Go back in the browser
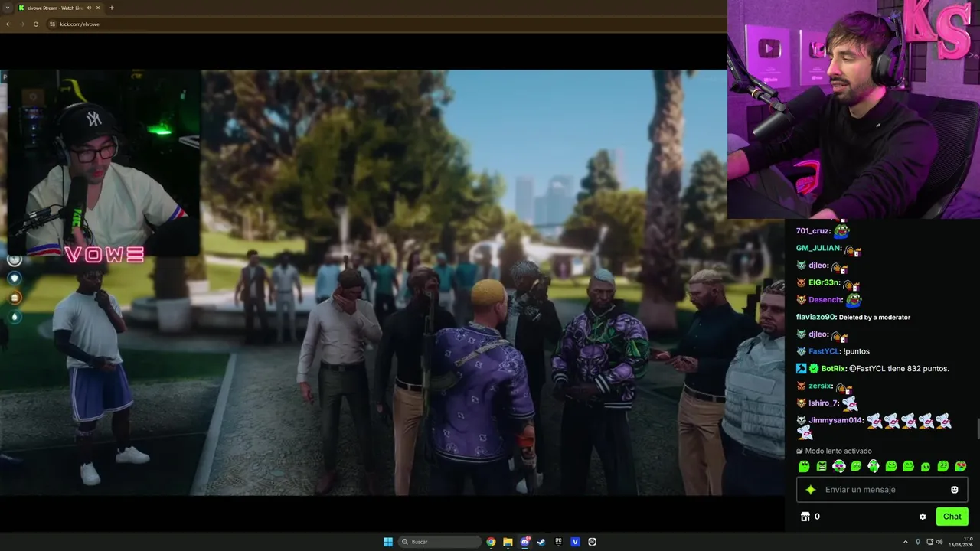 pyautogui.click(x=8, y=24)
